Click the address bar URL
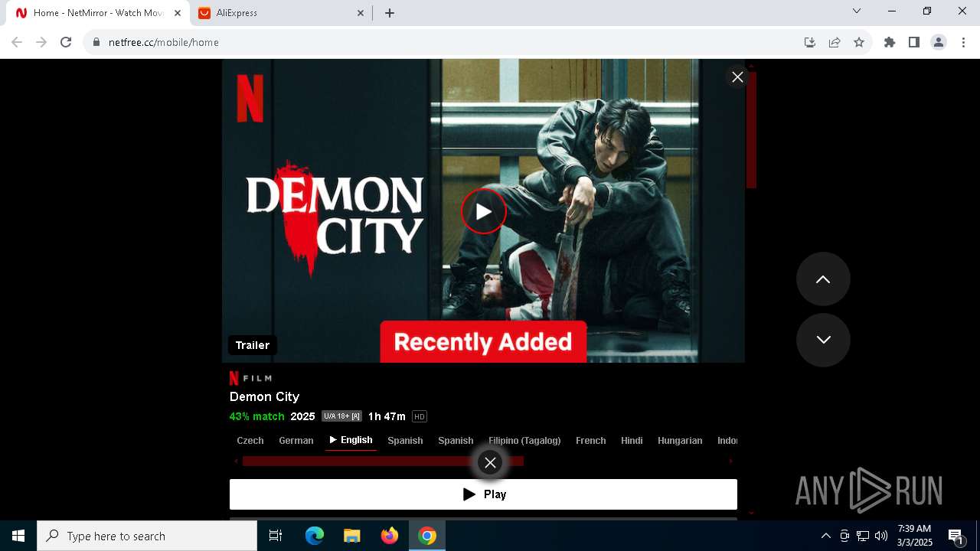The width and height of the screenshot is (980, 551). pyautogui.click(x=164, y=42)
